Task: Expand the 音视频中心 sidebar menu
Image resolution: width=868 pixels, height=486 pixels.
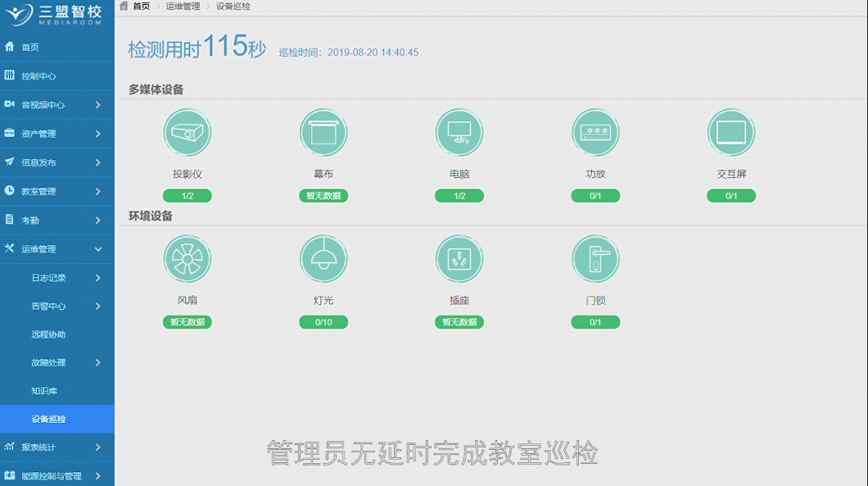Action: pyautogui.click(x=97, y=105)
